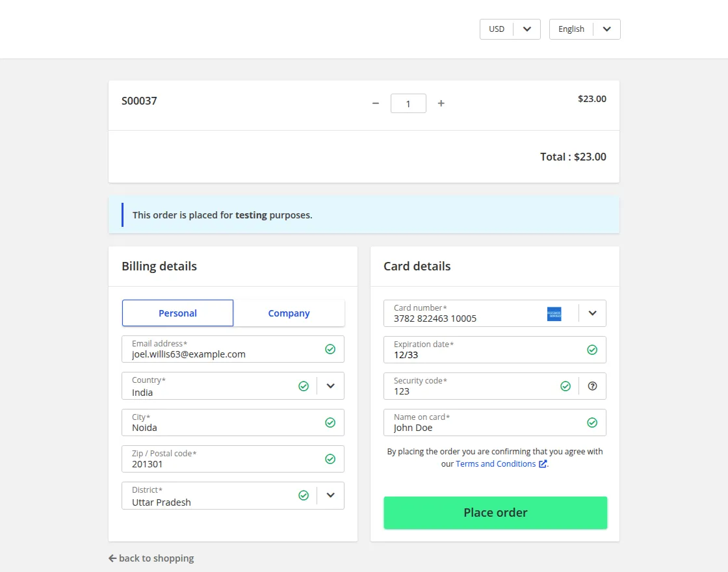
Task: Click the Place order button
Action: point(495,512)
